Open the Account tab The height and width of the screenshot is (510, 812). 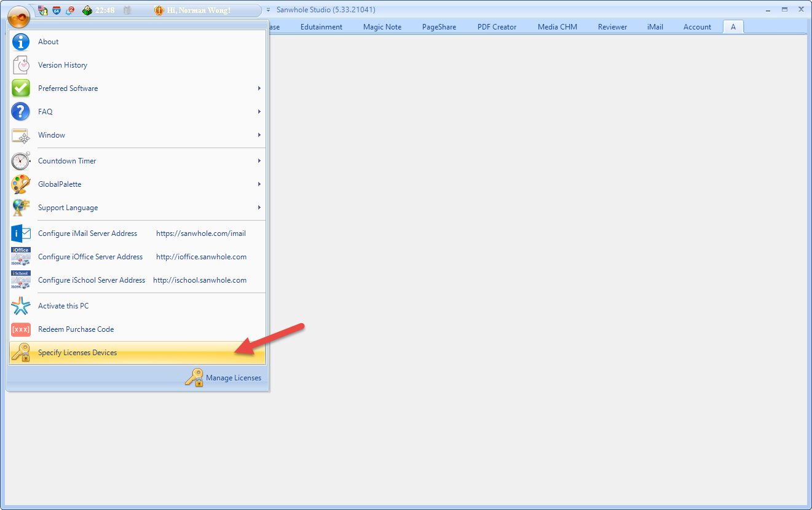tap(697, 26)
